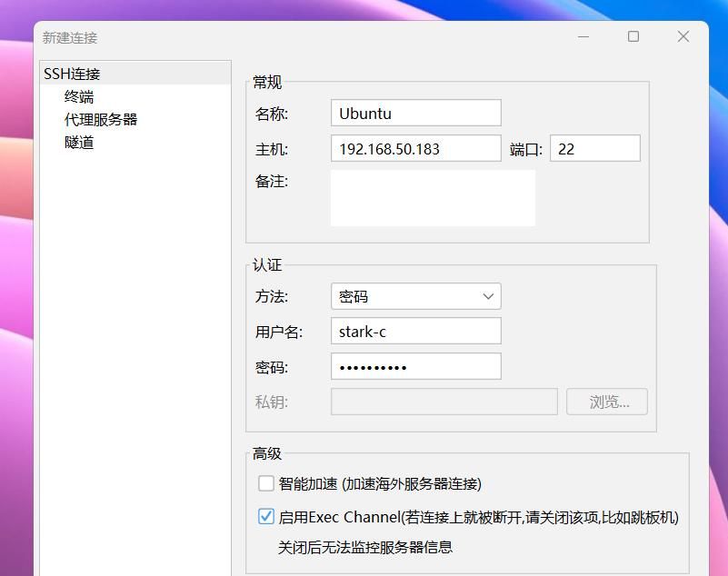Click the 名称 field containing Ubuntu

416,113
